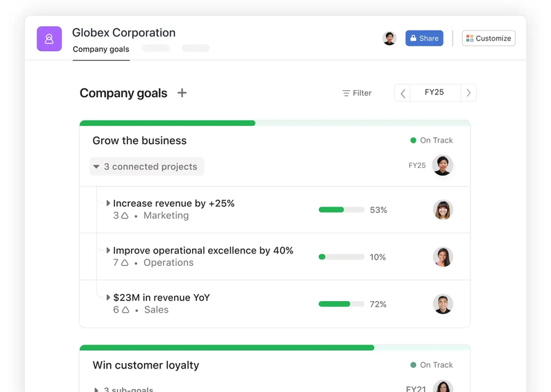Go to previous fiscal period arrow
Viewport: 551px width, 392px height.
tap(403, 93)
